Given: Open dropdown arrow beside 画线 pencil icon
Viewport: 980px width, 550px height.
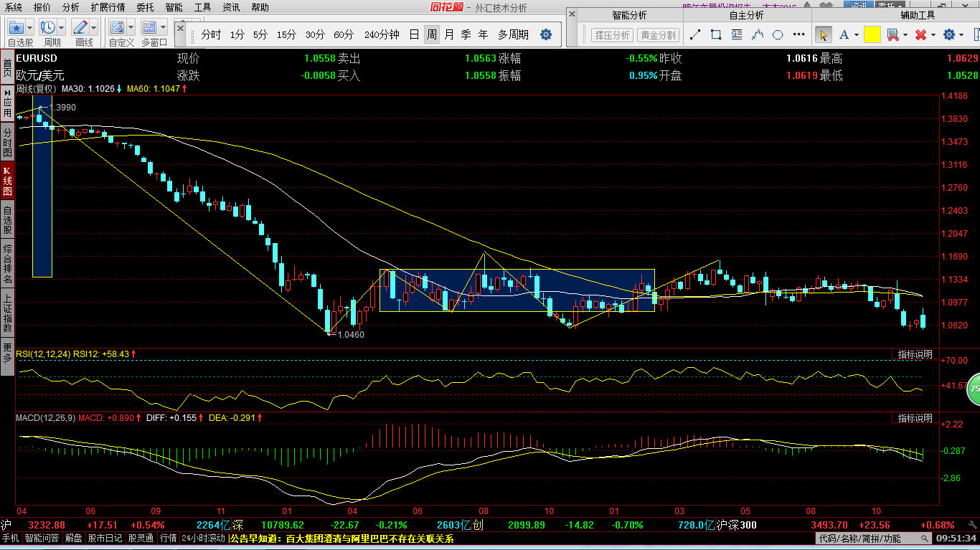Looking at the screenshot, I should click(94, 27).
